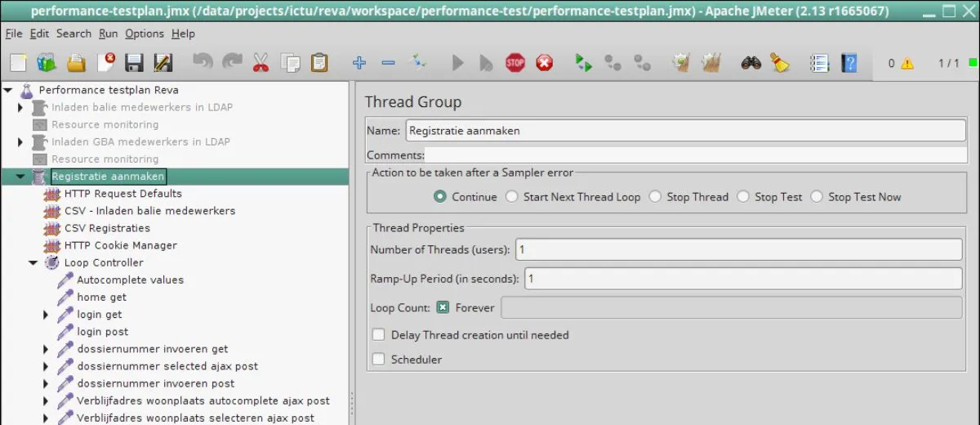Click the Toggle enable/disable icon

point(418,63)
